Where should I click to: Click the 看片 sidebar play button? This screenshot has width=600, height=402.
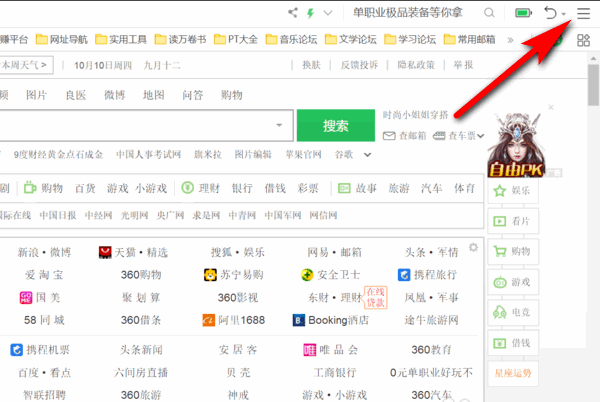click(513, 221)
